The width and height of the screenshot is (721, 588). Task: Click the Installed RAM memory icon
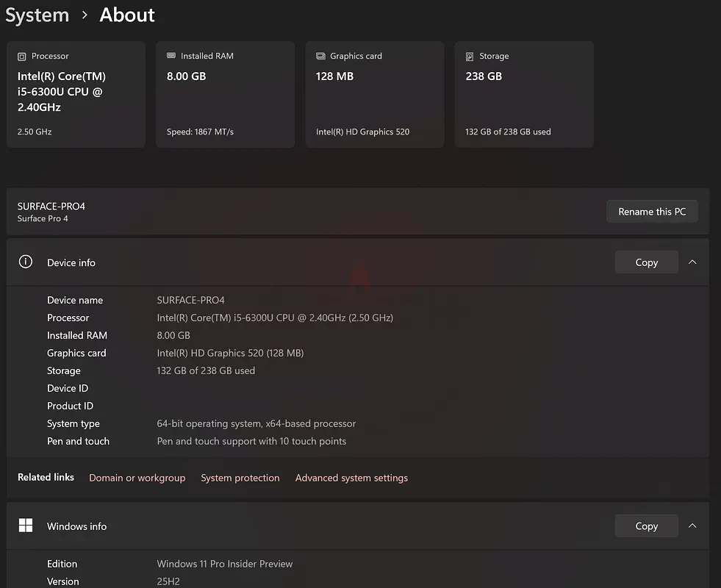click(171, 56)
